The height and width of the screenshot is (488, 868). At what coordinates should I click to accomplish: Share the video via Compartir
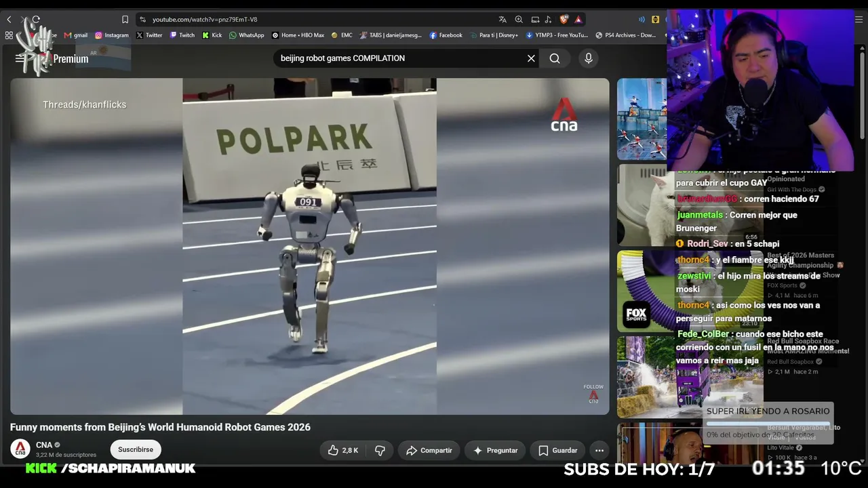(429, 450)
